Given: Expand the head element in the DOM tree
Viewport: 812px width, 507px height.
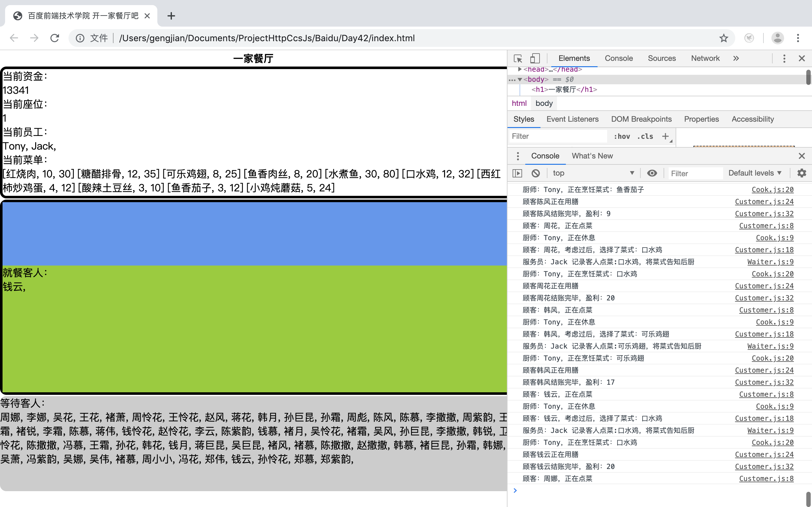Looking at the screenshot, I should [x=520, y=69].
